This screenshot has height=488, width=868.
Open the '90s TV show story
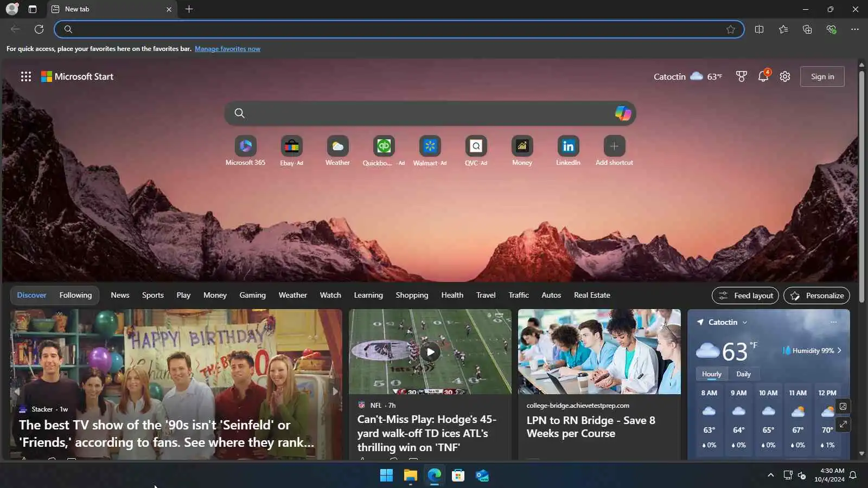coord(167,433)
